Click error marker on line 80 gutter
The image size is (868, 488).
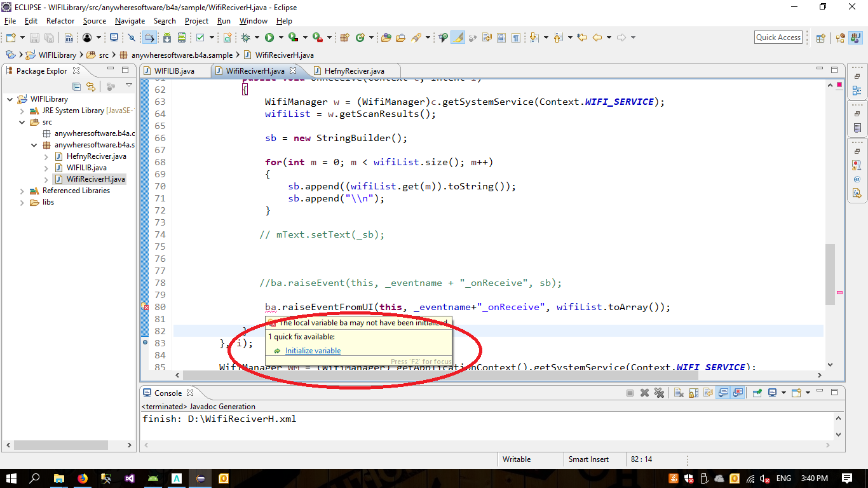point(144,307)
